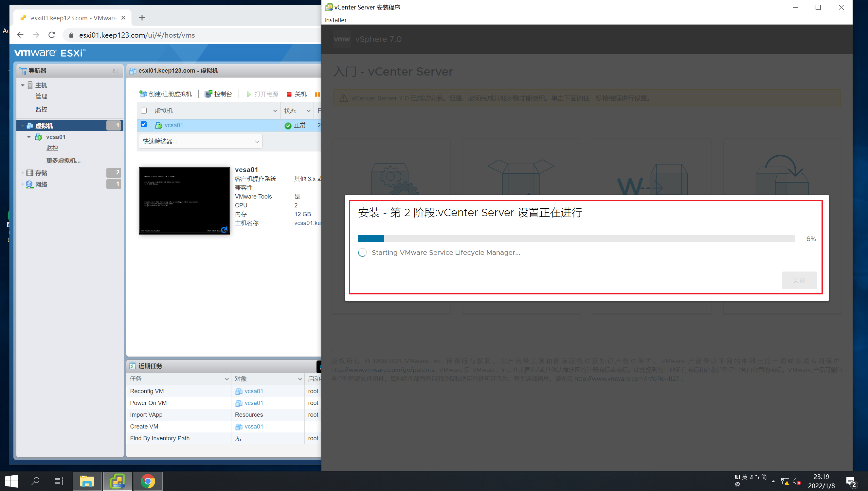The height and width of the screenshot is (491, 868).
Task: Click the vmw logo in the vSphere installer header
Action: click(342, 39)
